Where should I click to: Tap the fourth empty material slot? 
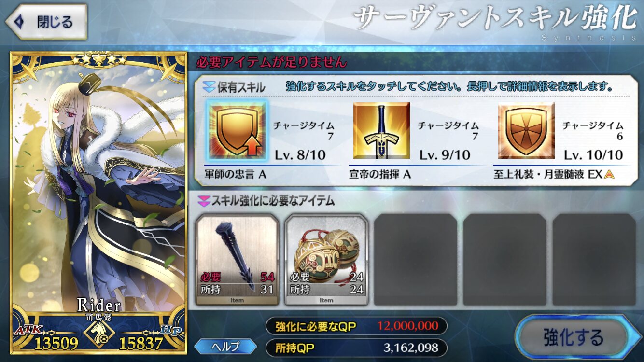[505, 260]
